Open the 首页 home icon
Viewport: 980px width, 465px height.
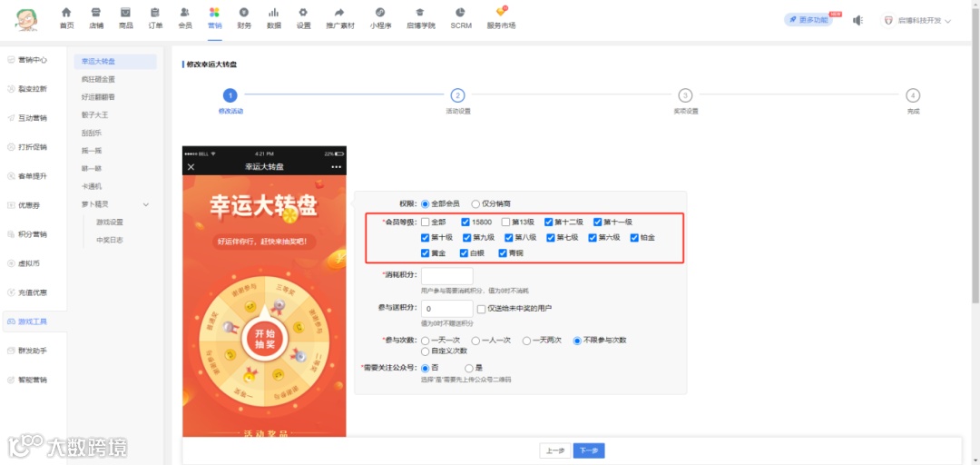pos(66,12)
